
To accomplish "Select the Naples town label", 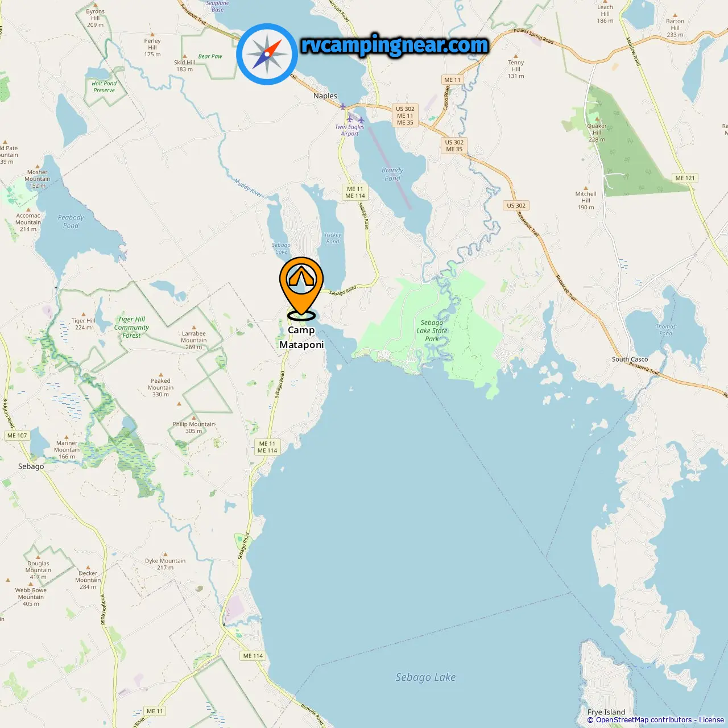I will click(325, 96).
